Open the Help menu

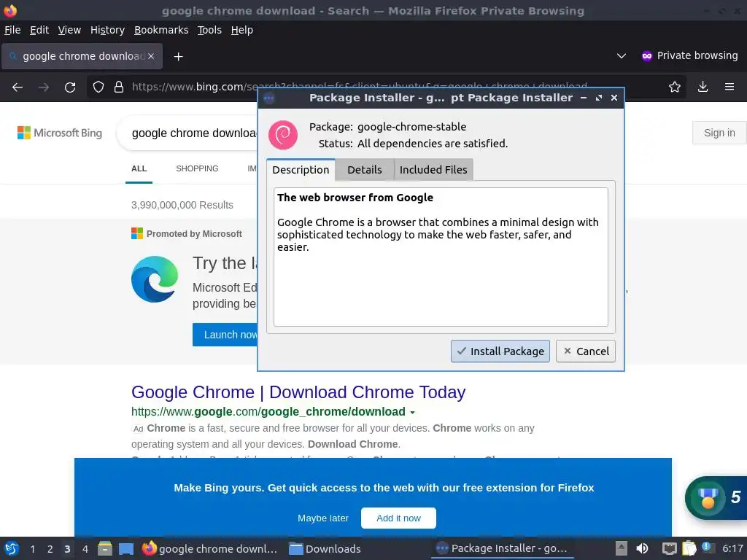coord(242,30)
